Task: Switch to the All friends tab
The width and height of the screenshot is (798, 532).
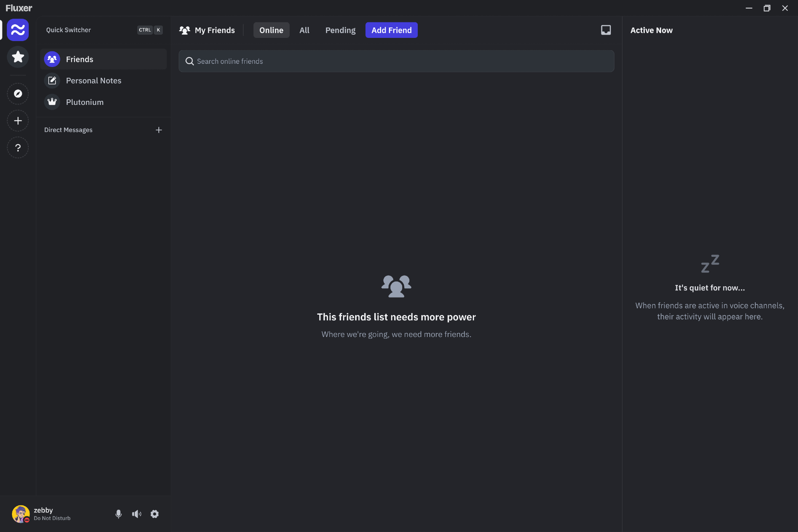Action: coord(304,30)
